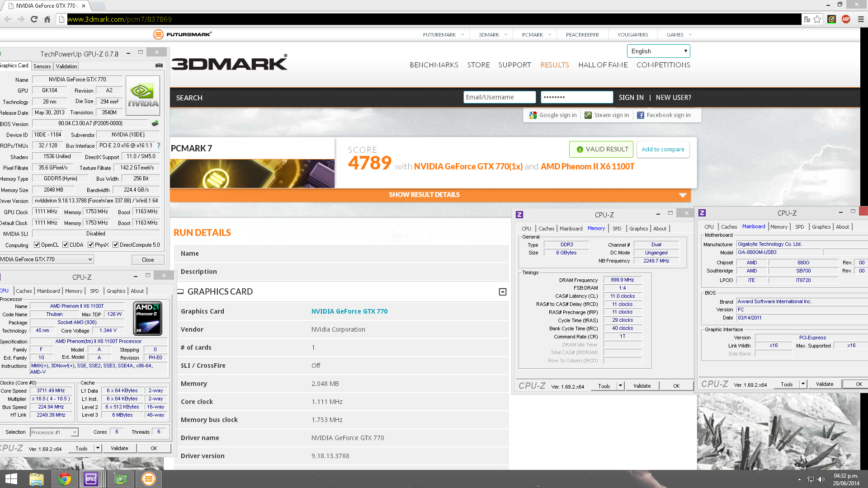The height and width of the screenshot is (488, 868).
Task: Click the AMD Phenom II logo
Action: point(147,319)
